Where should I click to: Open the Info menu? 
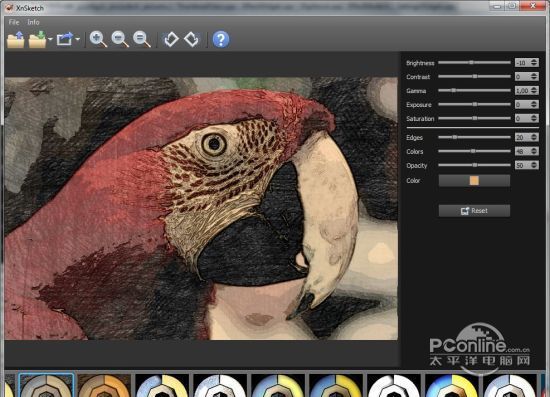pos(33,22)
